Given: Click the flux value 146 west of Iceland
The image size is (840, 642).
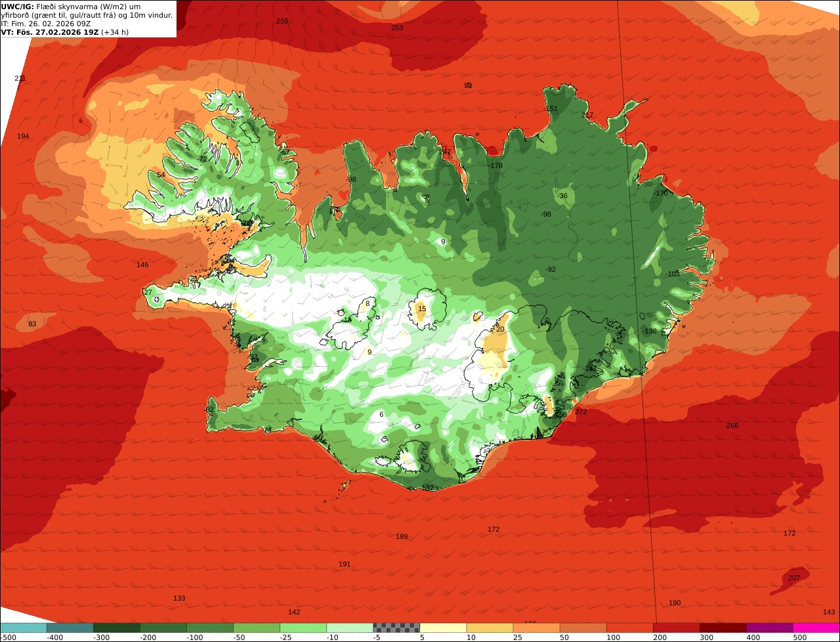Looking at the screenshot, I should pyautogui.click(x=142, y=265).
